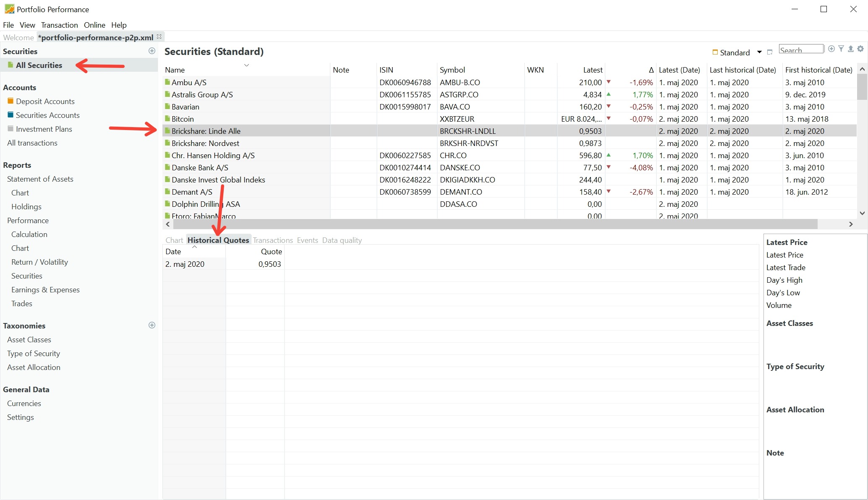This screenshot has height=500, width=868.
Task: Open Settings under General Data
Action: click(21, 417)
